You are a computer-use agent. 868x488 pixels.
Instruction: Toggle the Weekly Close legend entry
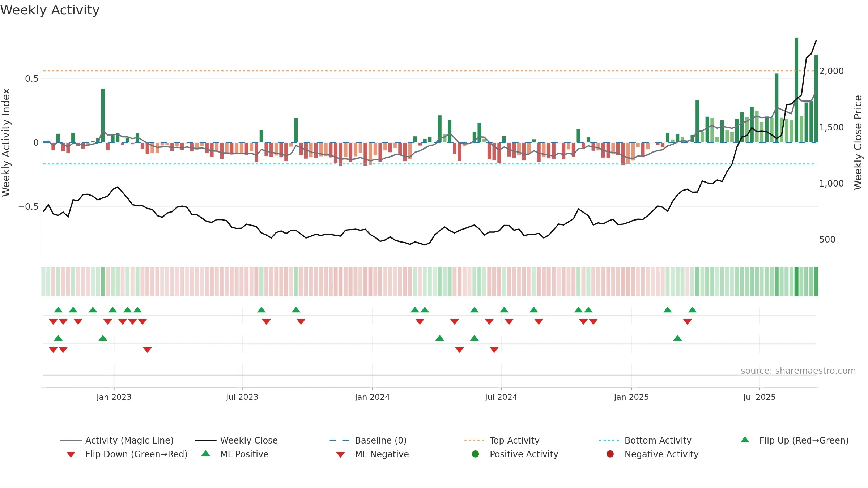(236, 440)
